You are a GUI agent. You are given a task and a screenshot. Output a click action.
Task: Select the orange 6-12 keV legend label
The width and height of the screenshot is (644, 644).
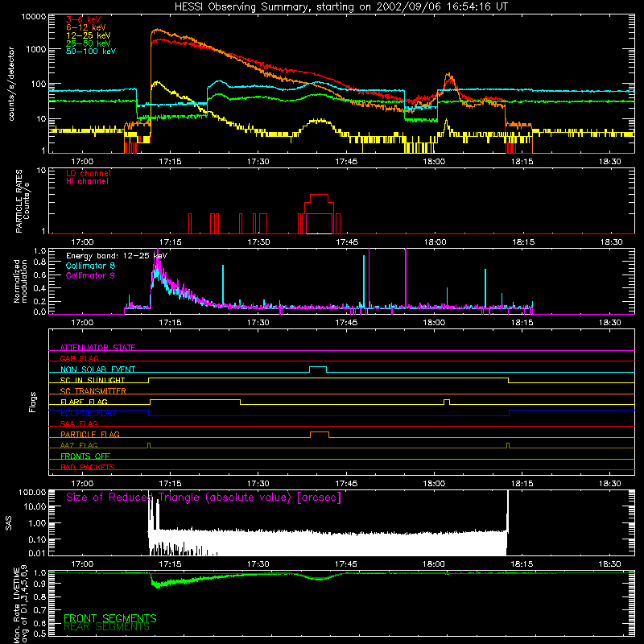(86, 27)
